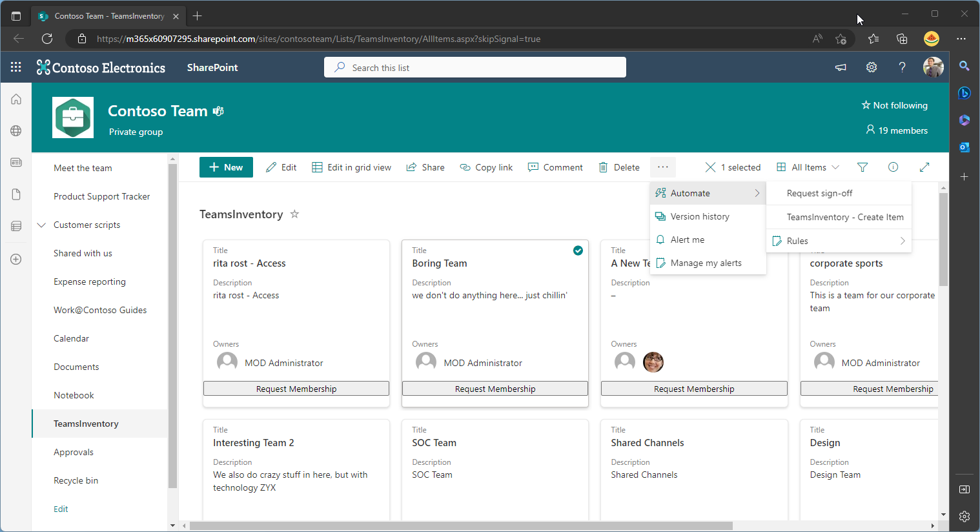Open the SharePoint app launcher waffle icon

[16, 67]
